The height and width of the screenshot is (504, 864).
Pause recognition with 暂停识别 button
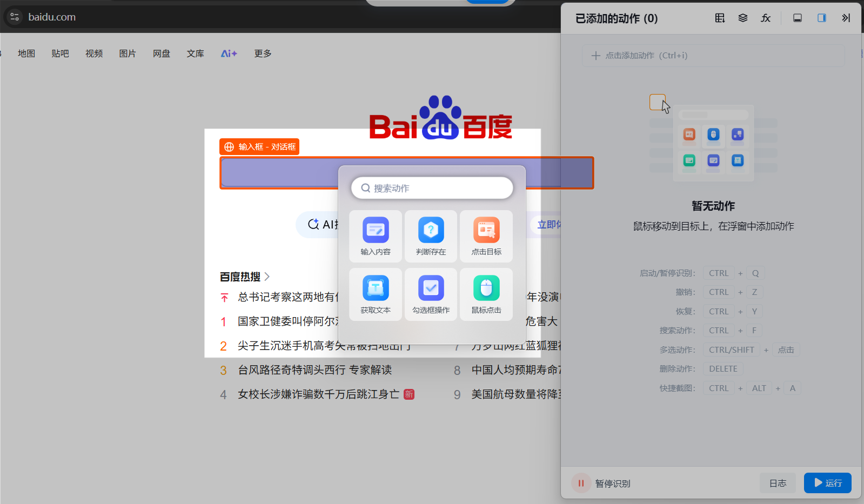601,483
